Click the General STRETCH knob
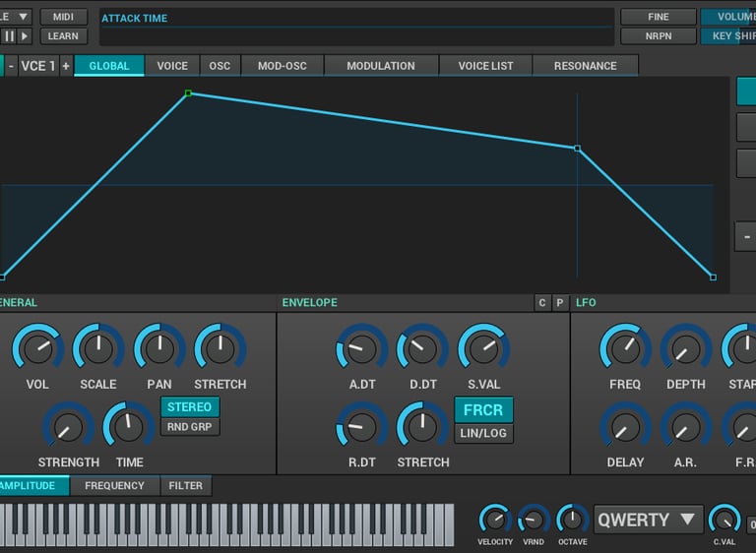This screenshot has height=553, width=756. [x=220, y=348]
